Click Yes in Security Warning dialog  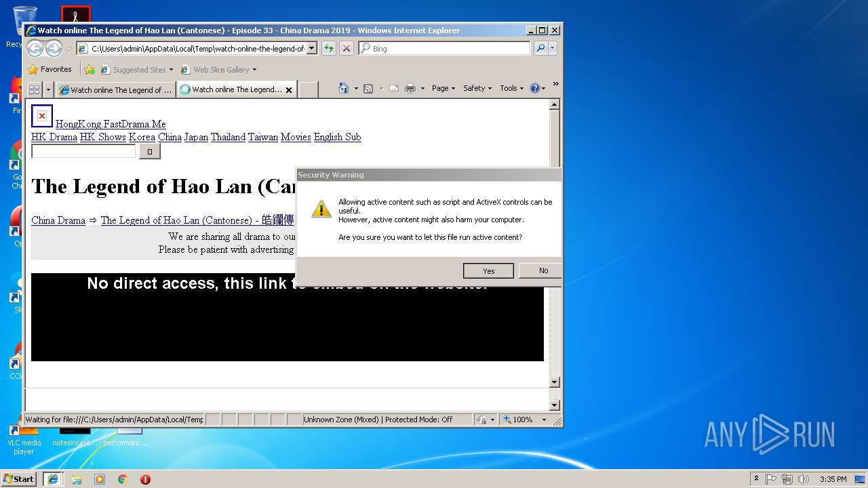coord(488,270)
